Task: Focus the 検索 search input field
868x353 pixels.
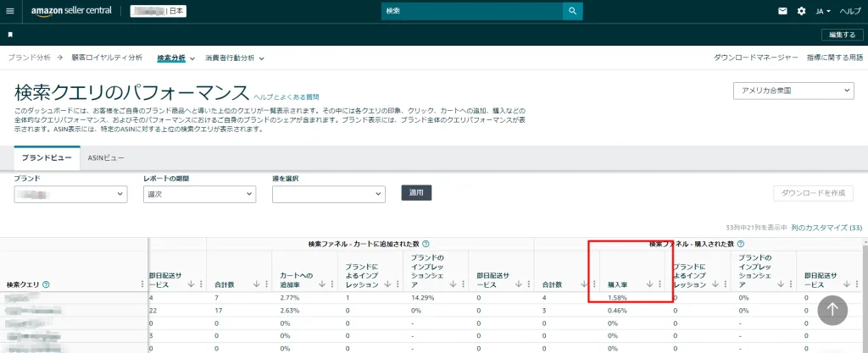Action: 471,11
